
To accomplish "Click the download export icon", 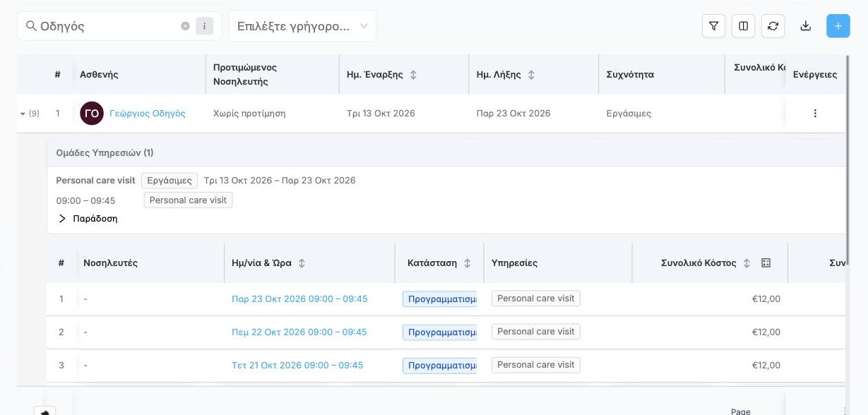I will click(805, 26).
